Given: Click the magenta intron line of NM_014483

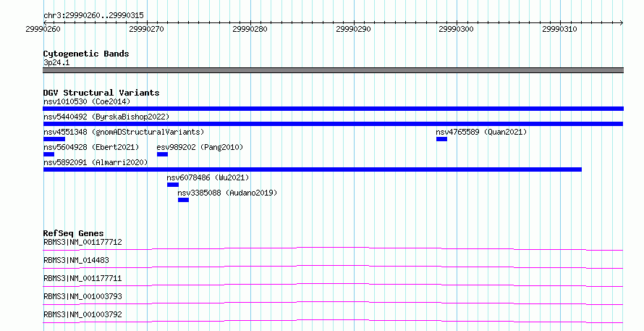Looking at the screenshot, I should [x=333, y=266].
